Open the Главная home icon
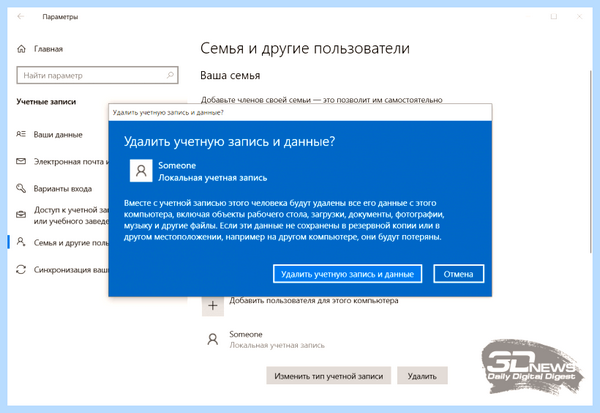 pyautogui.click(x=21, y=49)
